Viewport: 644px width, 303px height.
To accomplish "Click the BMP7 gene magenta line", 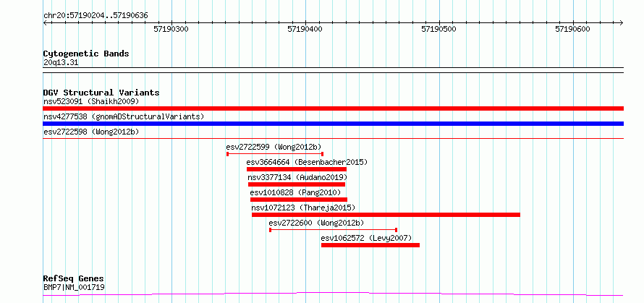I will coord(333,294).
